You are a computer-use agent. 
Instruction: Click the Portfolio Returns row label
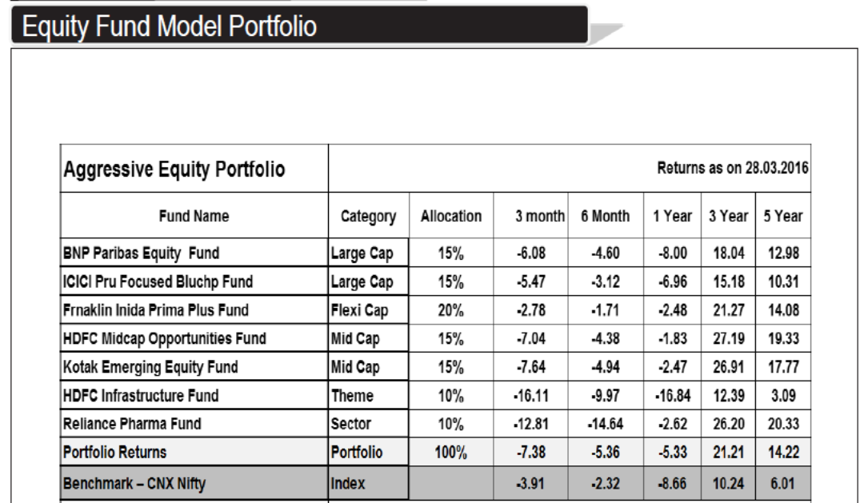pos(114,453)
